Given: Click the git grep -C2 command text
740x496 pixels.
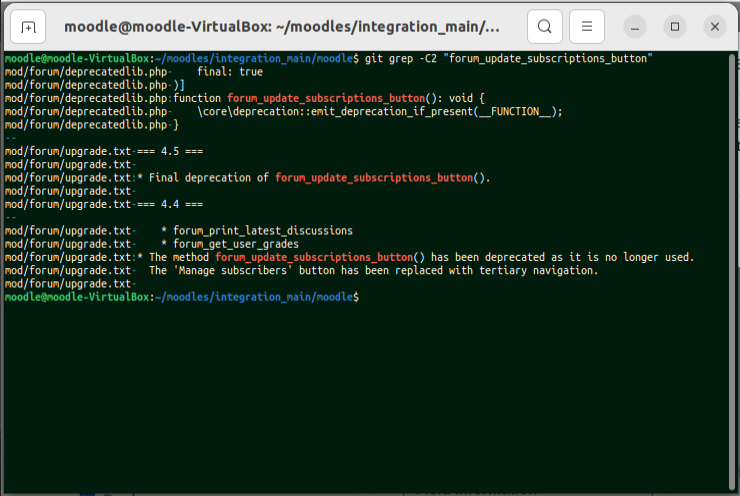Looking at the screenshot, I should click(x=508, y=59).
